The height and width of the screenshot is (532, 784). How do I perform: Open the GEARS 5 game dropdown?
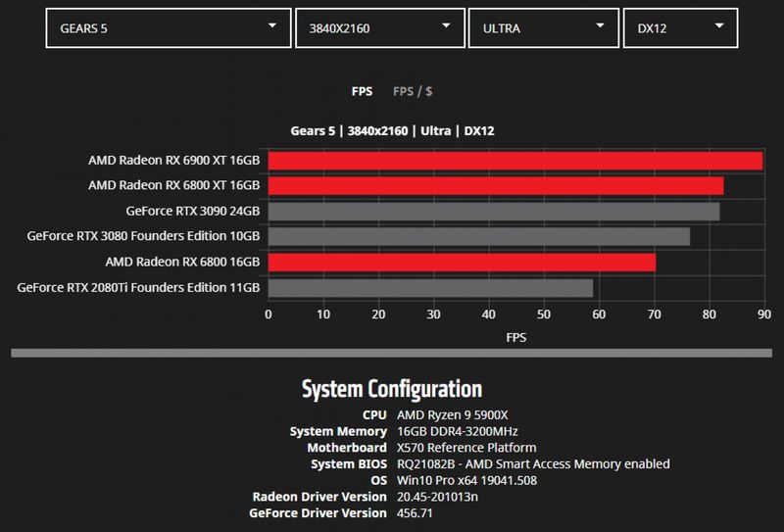click(169, 28)
